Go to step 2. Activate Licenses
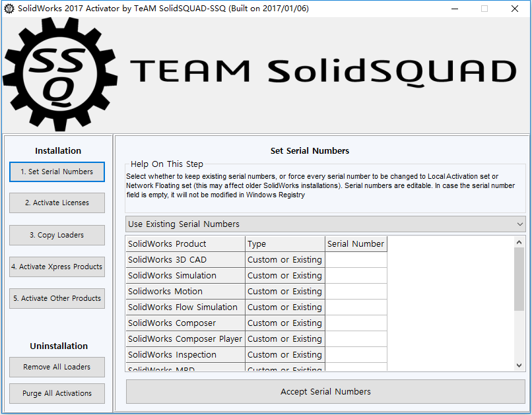The width and height of the screenshot is (532, 415). pyautogui.click(x=57, y=203)
